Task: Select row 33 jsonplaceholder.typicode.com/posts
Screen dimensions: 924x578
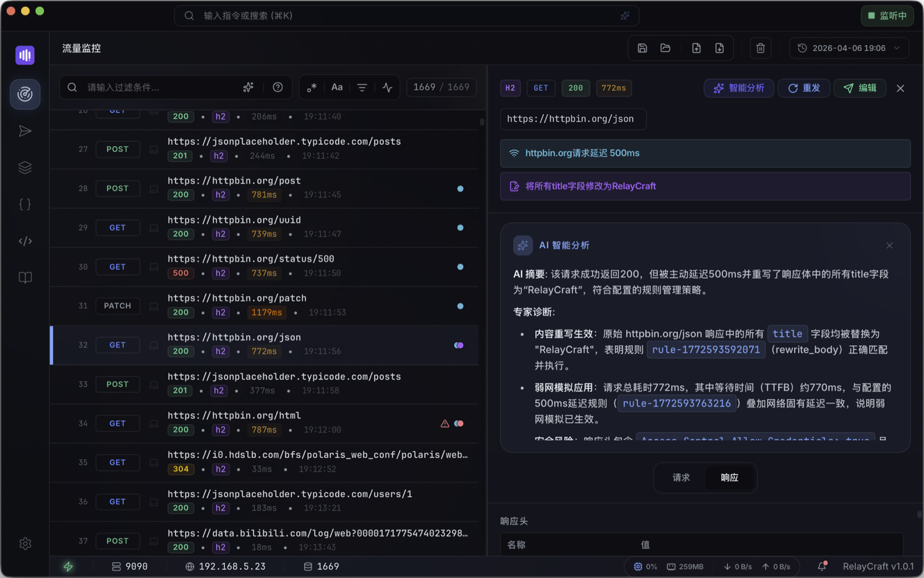Action: pos(264,384)
